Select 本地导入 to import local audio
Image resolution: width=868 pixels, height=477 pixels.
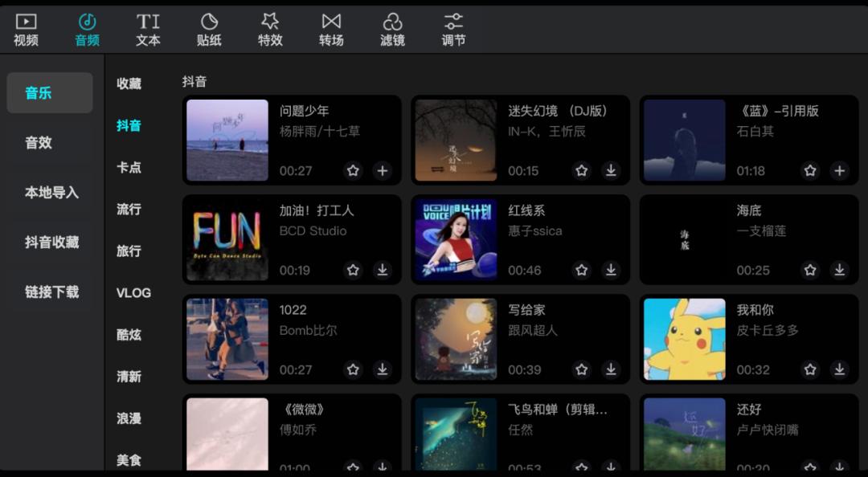pyautogui.click(x=49, y=193)
